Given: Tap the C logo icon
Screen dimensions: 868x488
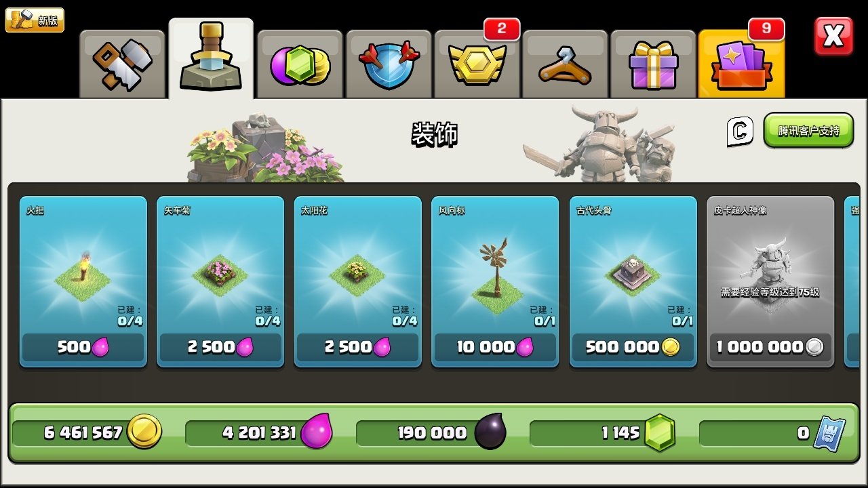Looking at the screenshot, I should pyautogui.click(x=739, y=131).
